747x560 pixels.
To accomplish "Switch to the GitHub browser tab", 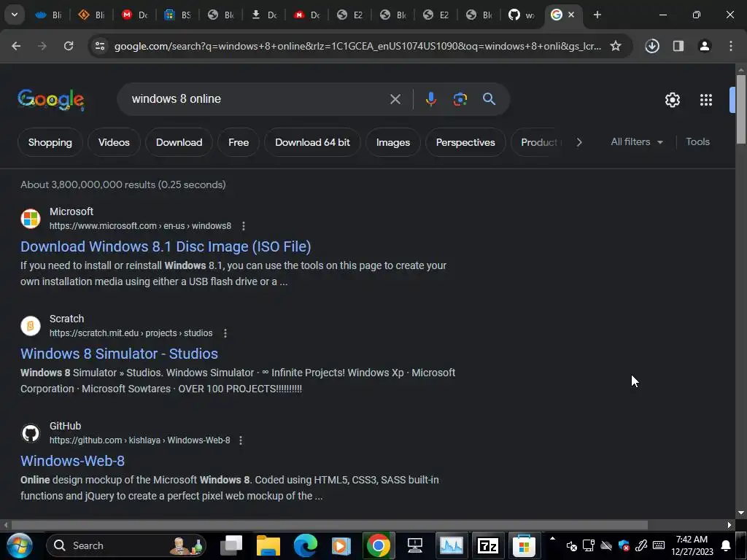I will point(521,15).
